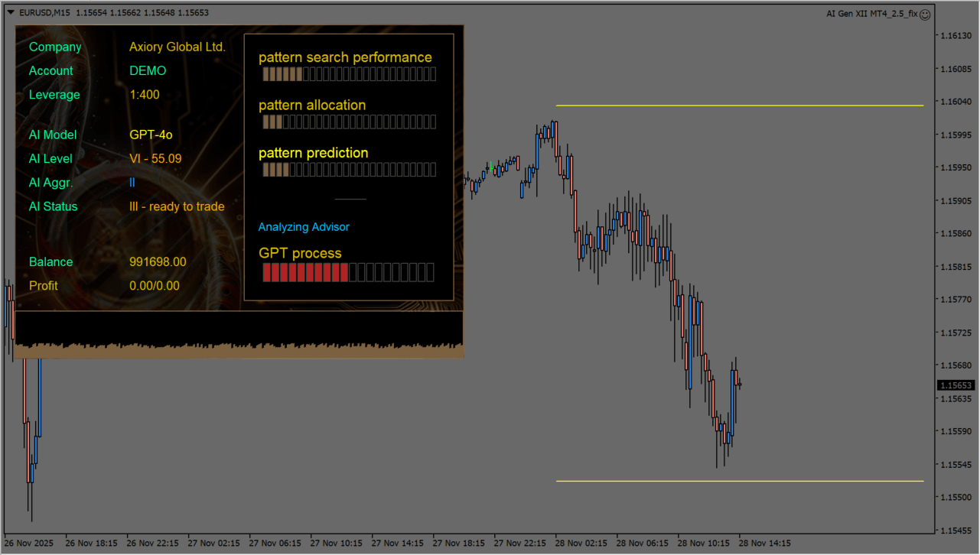Screen dimensions: 980x555
Task: Click the pattern search performance progress bar
Action: (x=349, y=74)
